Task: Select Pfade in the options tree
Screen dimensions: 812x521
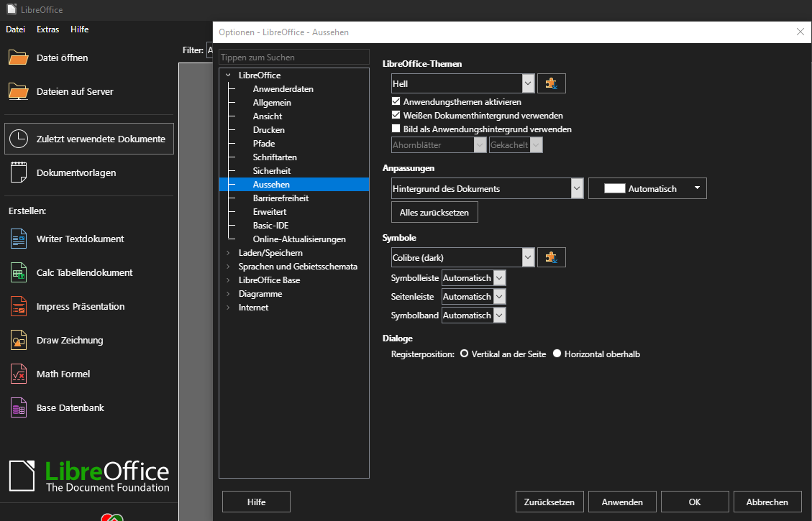Action: [263, 143]
